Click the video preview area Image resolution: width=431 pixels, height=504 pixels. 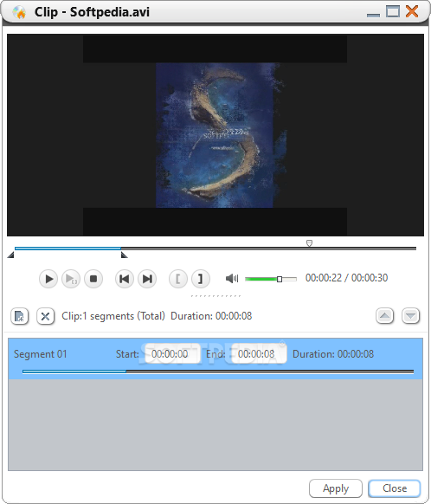click(x=215, y=135)
